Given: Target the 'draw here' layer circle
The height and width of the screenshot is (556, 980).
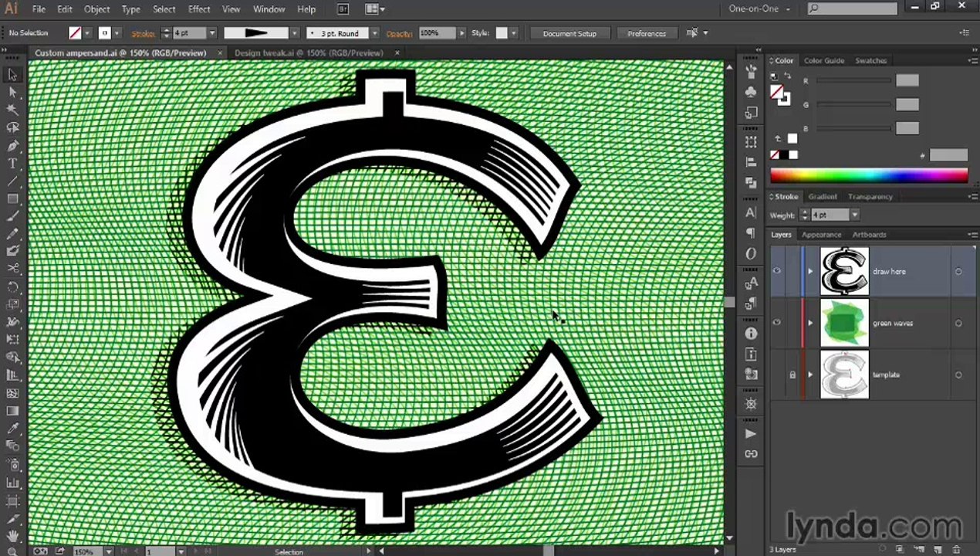Looking at the screenshot, I should pyautogui.click(x=958, y=272).
